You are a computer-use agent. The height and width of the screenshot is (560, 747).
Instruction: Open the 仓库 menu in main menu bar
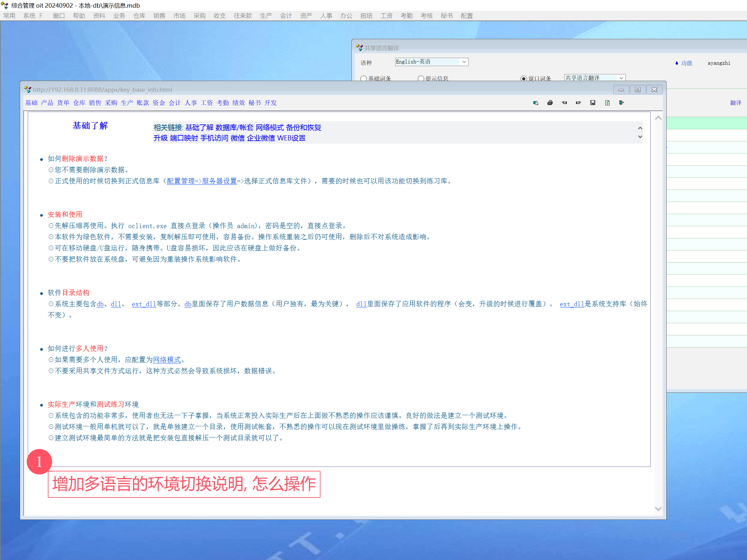pyautogui.click(x=139, y=16)
